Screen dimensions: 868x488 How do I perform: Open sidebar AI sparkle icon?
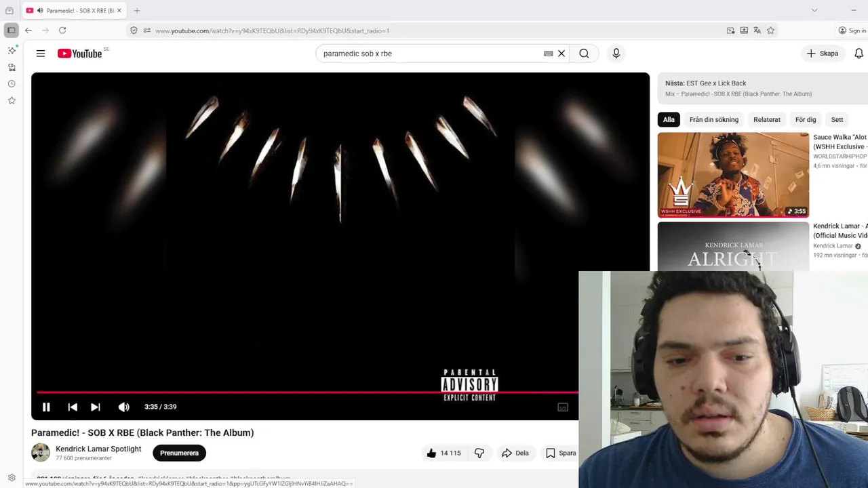click(12, 51)
